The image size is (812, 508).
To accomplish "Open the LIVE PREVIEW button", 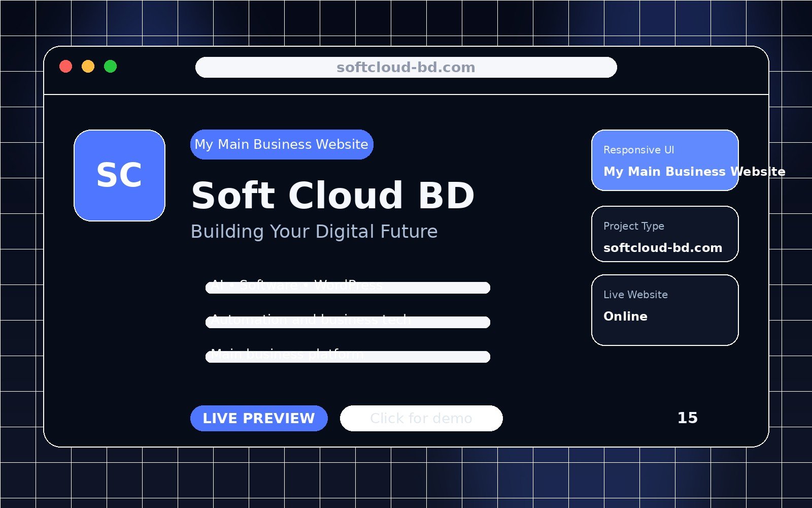I will 259,418.
